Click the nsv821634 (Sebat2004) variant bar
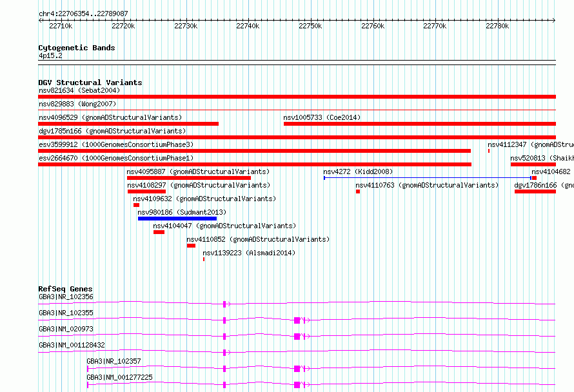Image resolution: width=574 pixels, height=392 pixels. point(297,97)
